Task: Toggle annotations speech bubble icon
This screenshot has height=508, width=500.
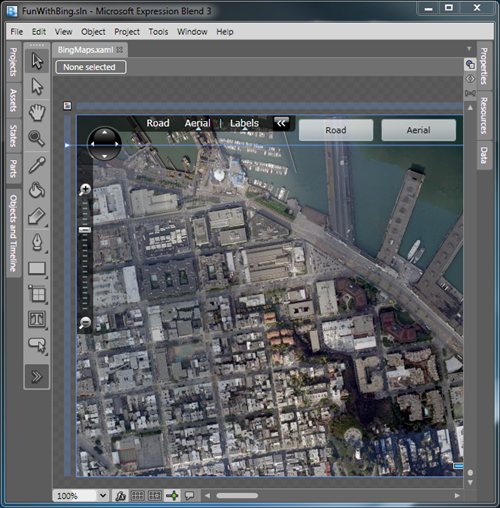Action: coord(190,496)
